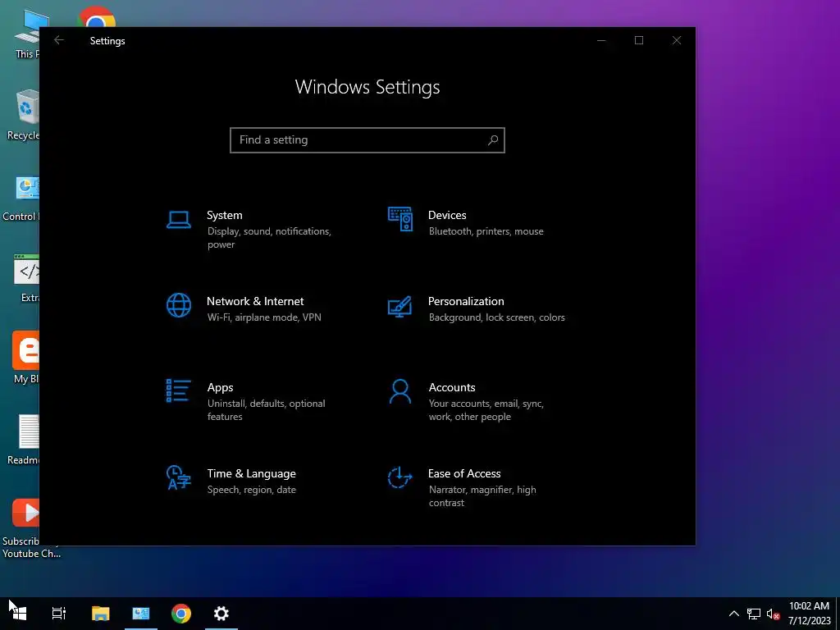Show hidden tray icons chevron
The image size is (840, 630).
(734, 614)
